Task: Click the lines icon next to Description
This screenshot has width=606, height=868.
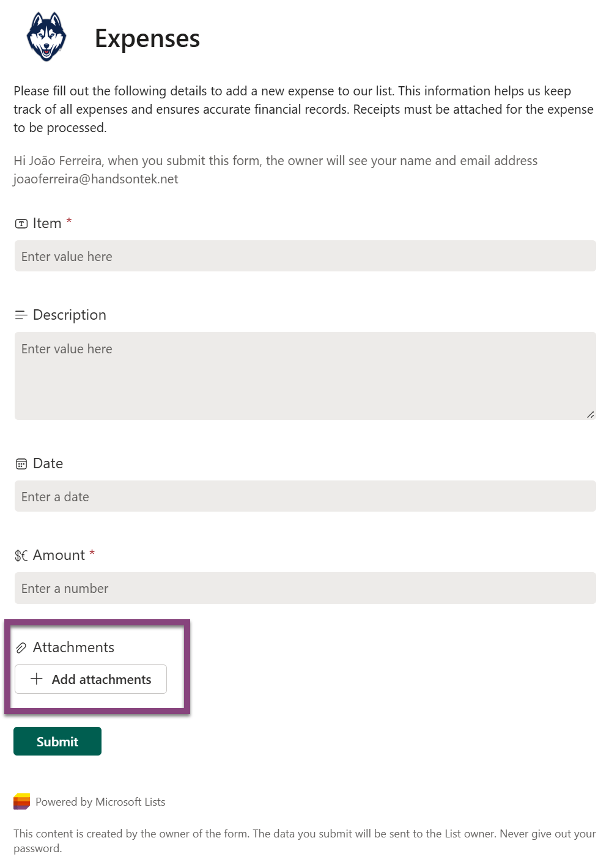Action: tap(21, 315)
